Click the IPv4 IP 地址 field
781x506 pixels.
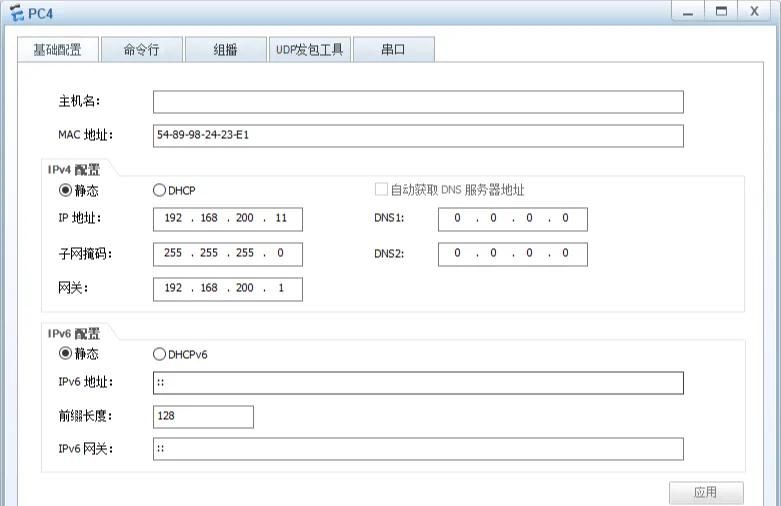227,219
